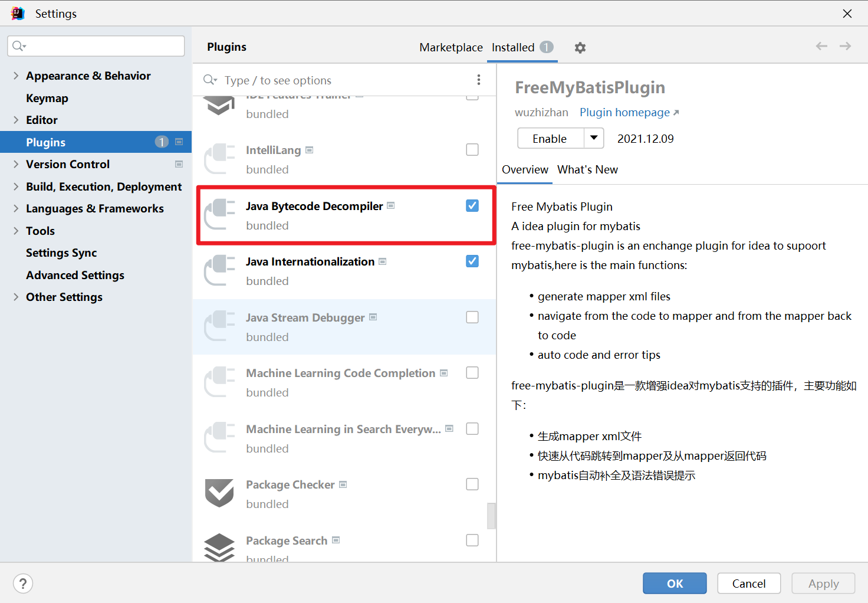The image size is (868, 603).
Task: Click the marker icon beside Java Bytecode Decompiler
Action: pyautogui.click(x=390, y=205)
